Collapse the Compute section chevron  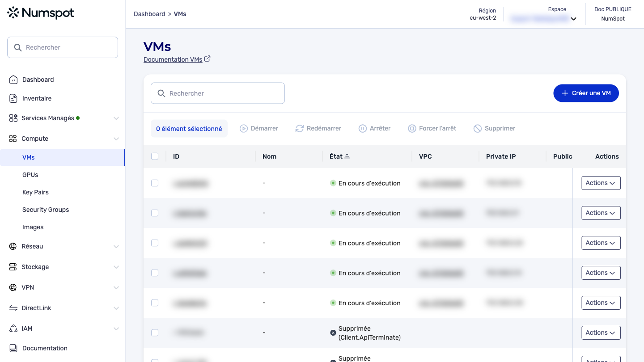pyautogui.click(x=116, y=139)
